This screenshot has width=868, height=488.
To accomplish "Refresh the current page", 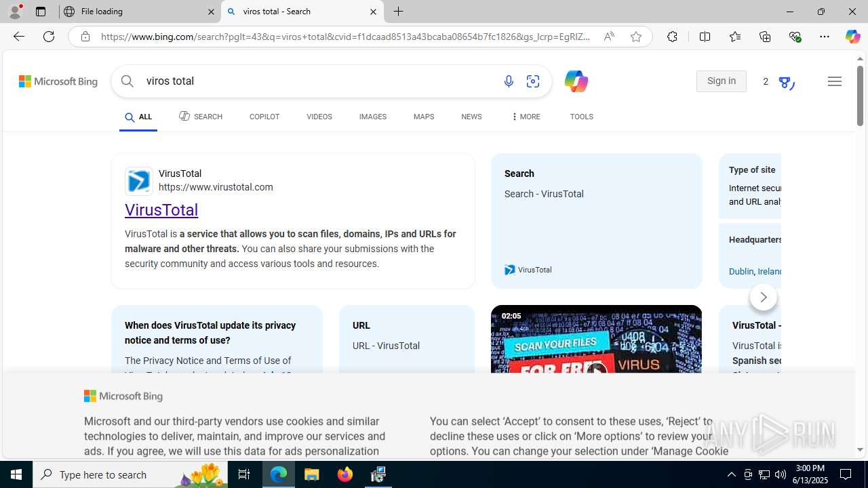I will (49, 37).
